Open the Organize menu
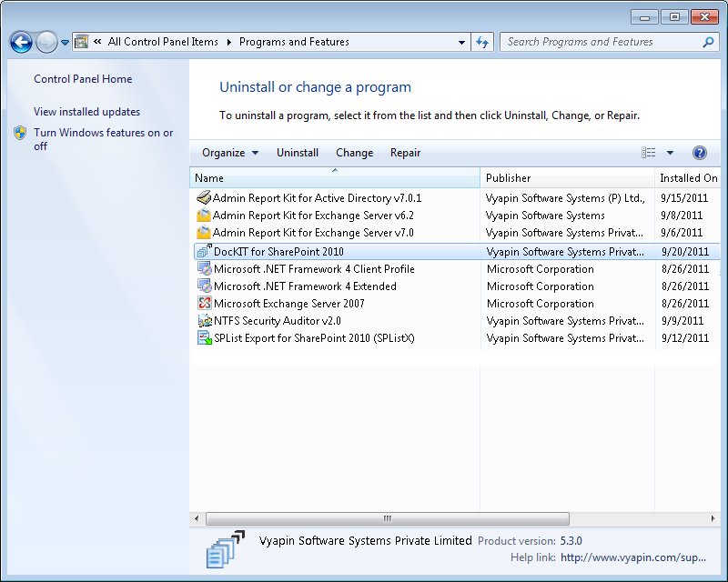 point(230,153)
